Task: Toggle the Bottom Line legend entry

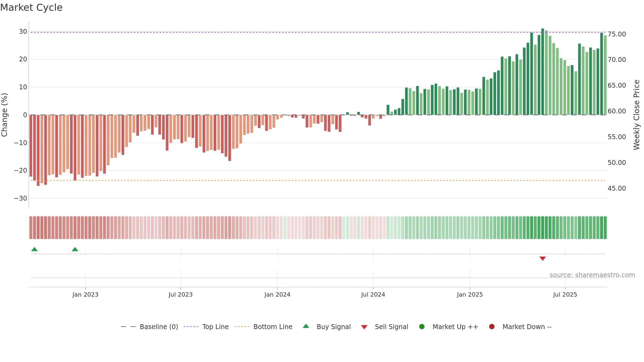Action: pyautogui.click(x=264, y=327)
